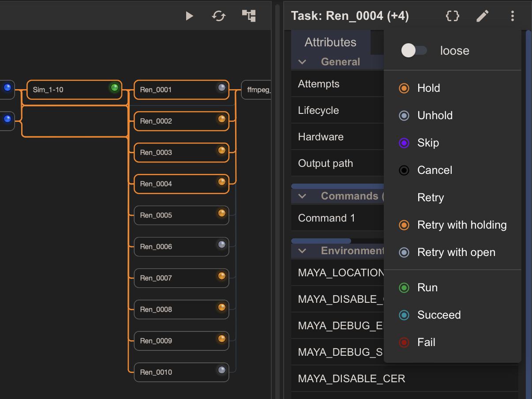532x399 pixels.
Task: Select the Ren_0010 task node
Action: click(181, 372)
